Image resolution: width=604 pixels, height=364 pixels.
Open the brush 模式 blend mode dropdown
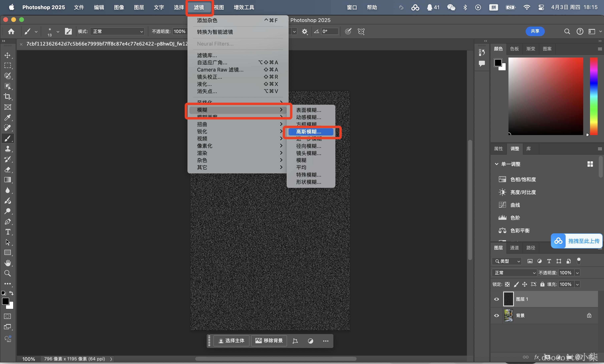click(117, 31)
